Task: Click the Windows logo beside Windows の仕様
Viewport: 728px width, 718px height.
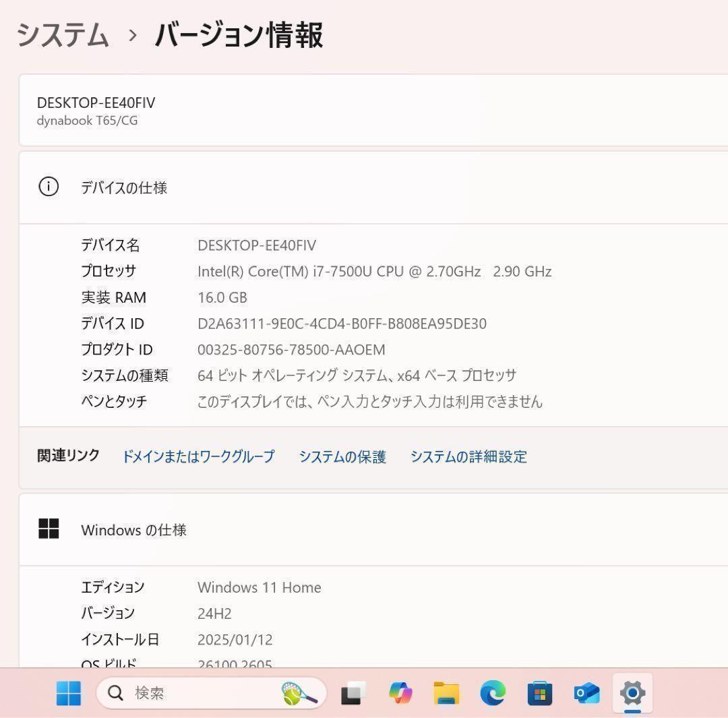Action: [49, 529]
